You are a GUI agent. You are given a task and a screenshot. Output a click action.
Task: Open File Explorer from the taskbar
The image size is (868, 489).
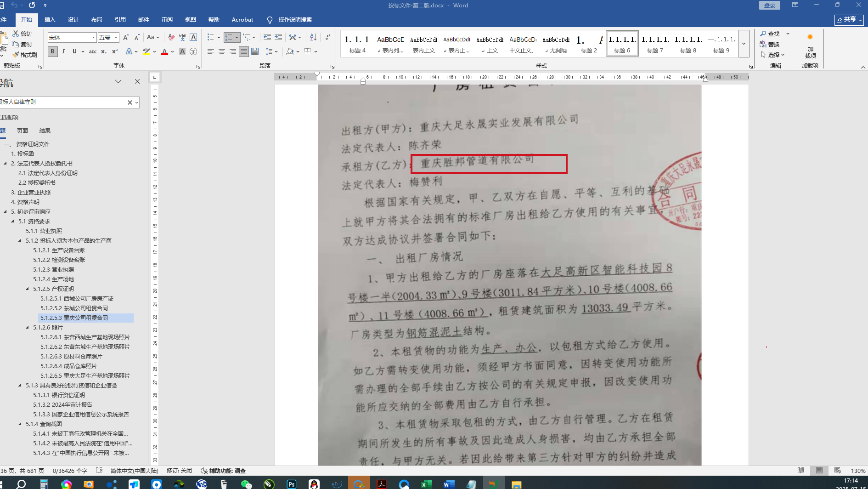tap(517, 484)
